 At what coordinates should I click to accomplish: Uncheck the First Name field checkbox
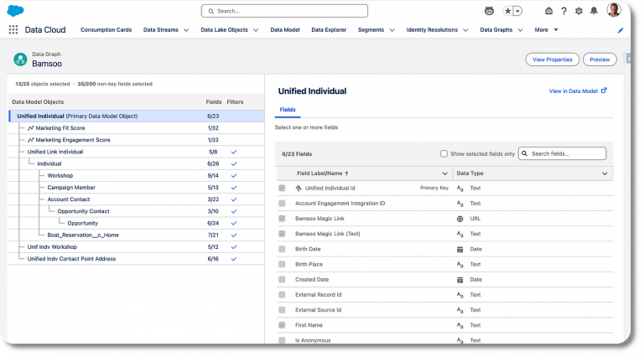(282, 325)
